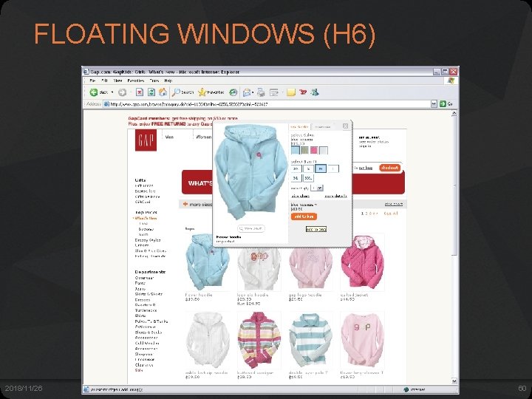Click the page scrollbar down arrow
Image resolution: width=532 pixels, height=399 pixels.
click(454, 381)
